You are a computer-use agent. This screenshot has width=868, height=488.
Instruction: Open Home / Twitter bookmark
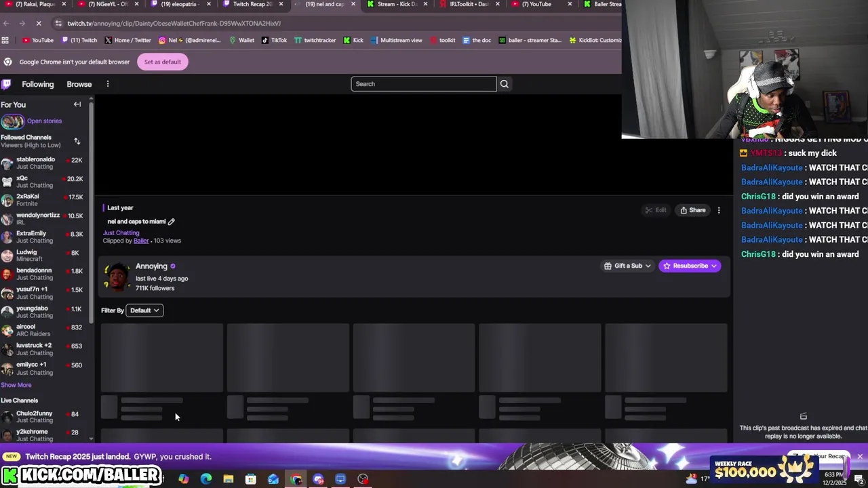[127, 40]
